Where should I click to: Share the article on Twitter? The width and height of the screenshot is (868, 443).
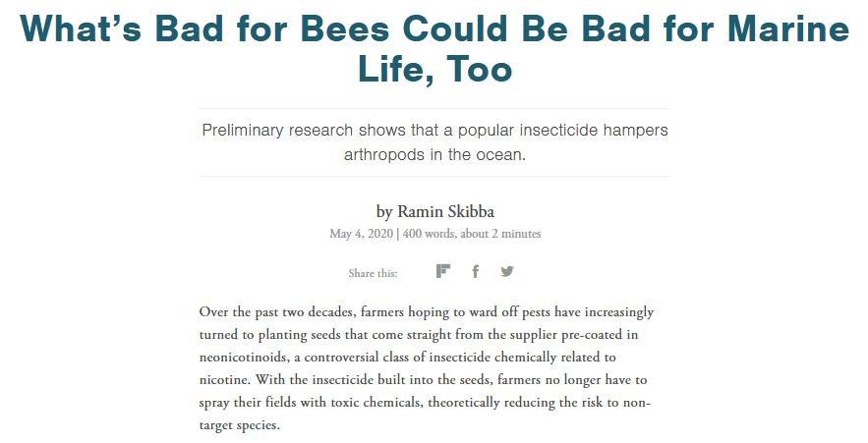tap(506, 272)
